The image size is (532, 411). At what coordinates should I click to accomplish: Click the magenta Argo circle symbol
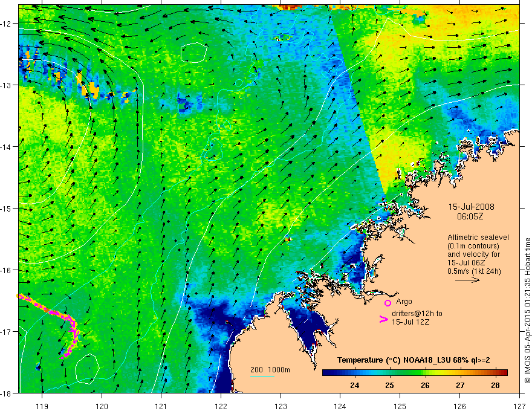(388, 303)
